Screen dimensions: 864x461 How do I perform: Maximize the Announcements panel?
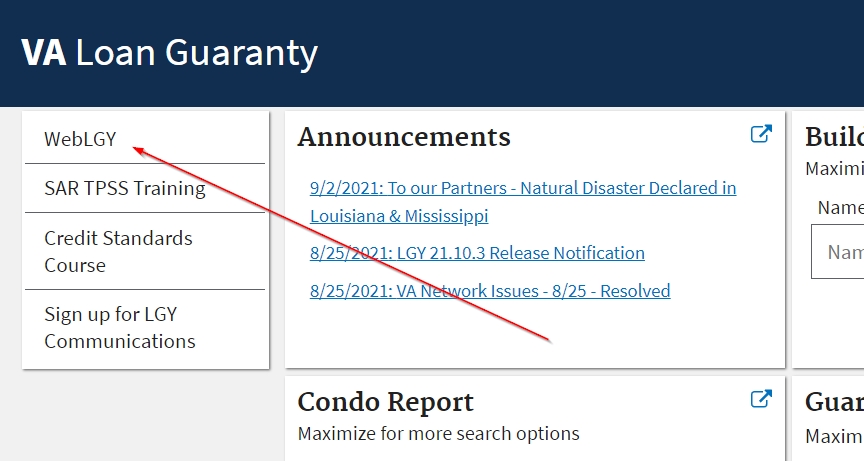[x=761, y=134]
